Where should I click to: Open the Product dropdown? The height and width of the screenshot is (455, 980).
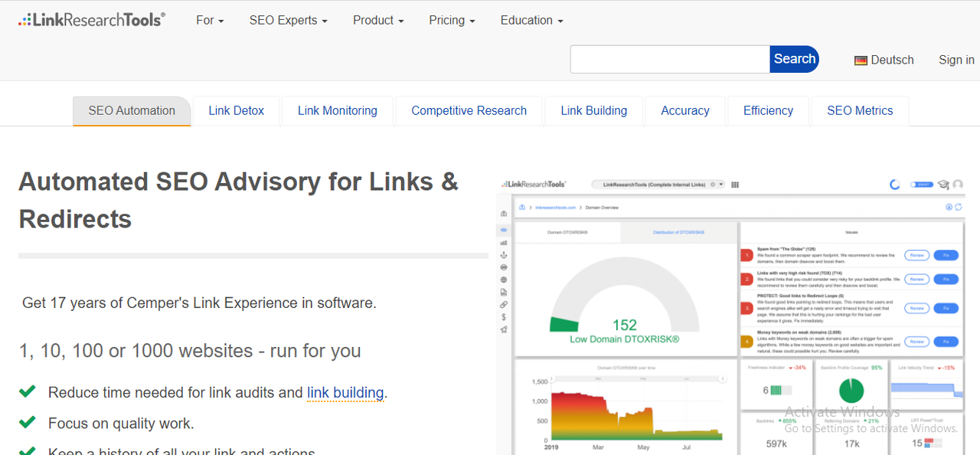[x=378, y=21]
